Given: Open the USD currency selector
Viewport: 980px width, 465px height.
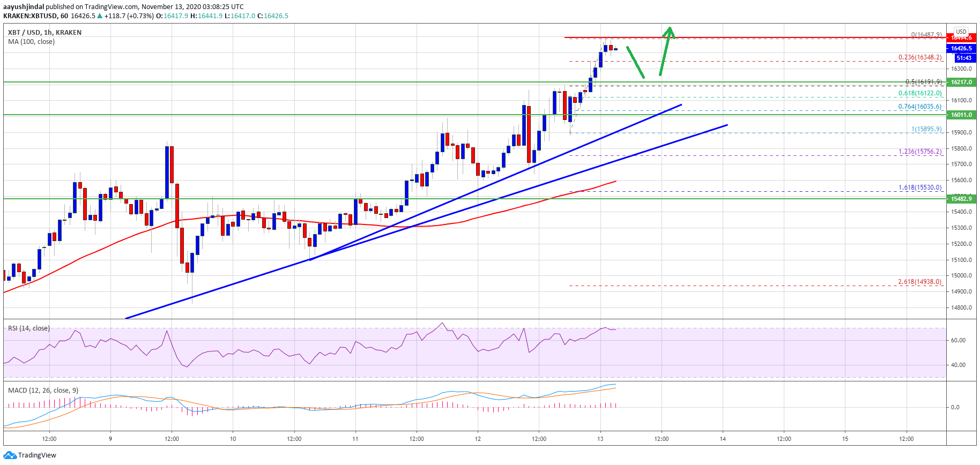Looking at the screenshot, I should pos(961,32).
